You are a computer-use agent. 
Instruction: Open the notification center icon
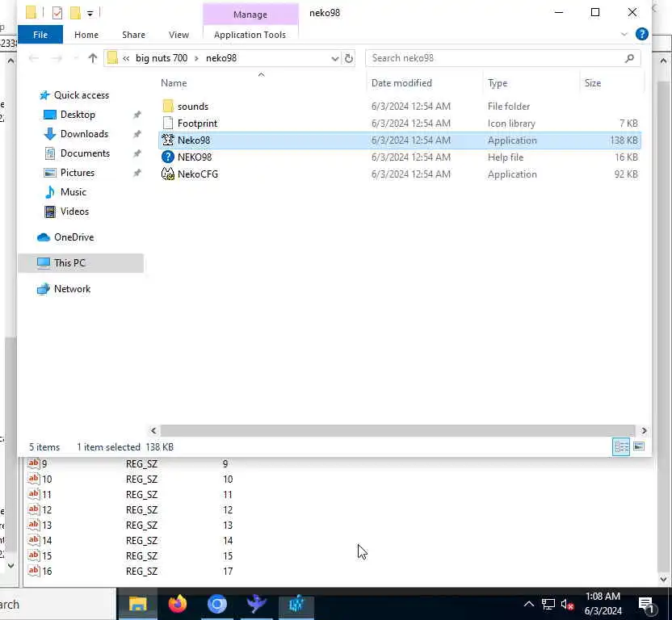[x=646, y=605]
